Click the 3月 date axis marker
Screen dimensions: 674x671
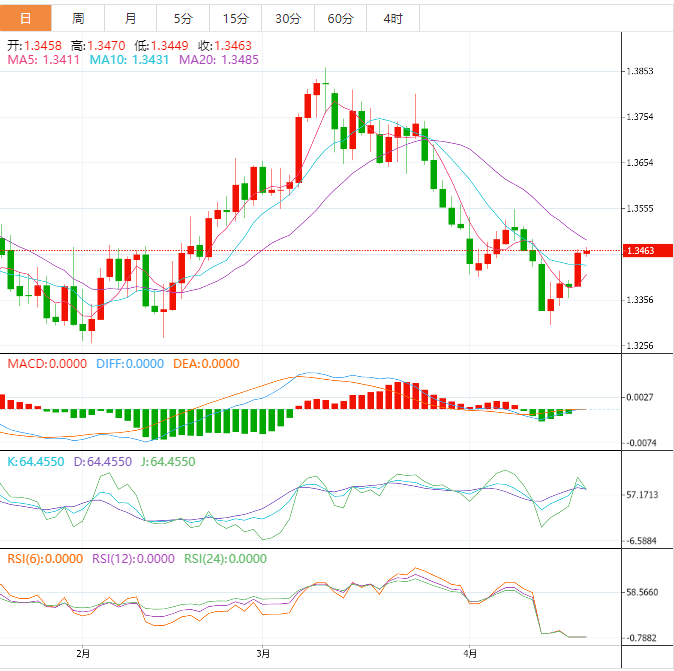coord(262,653)
